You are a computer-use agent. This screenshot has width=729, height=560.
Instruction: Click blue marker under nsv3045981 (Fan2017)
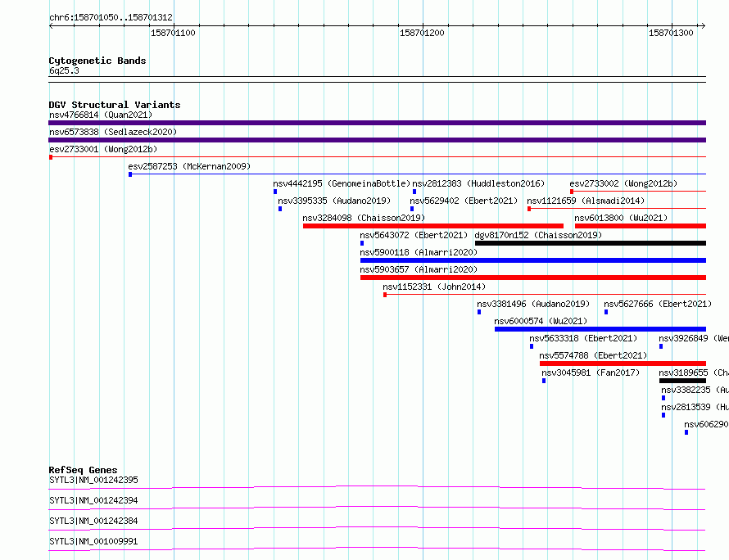(x=544, y=381)
